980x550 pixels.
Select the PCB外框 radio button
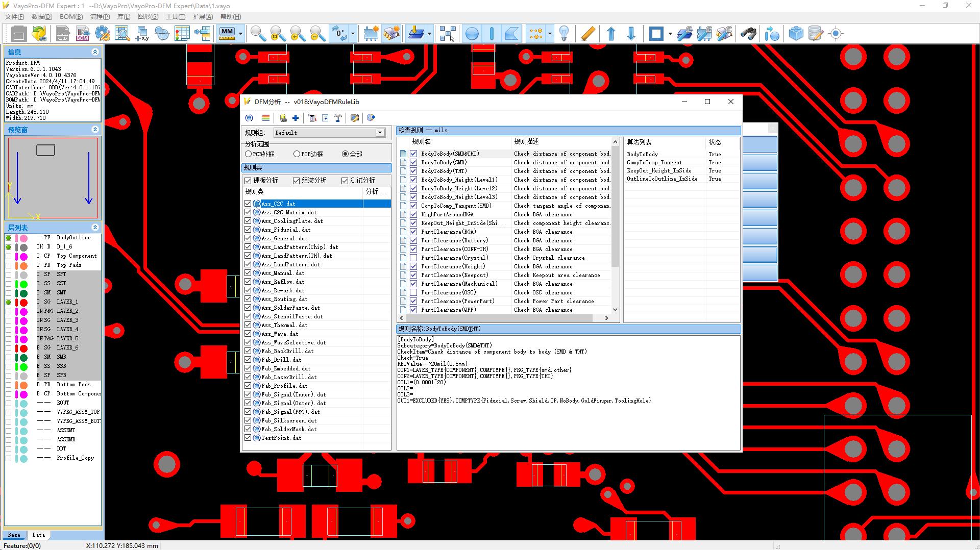click(249, 154)
